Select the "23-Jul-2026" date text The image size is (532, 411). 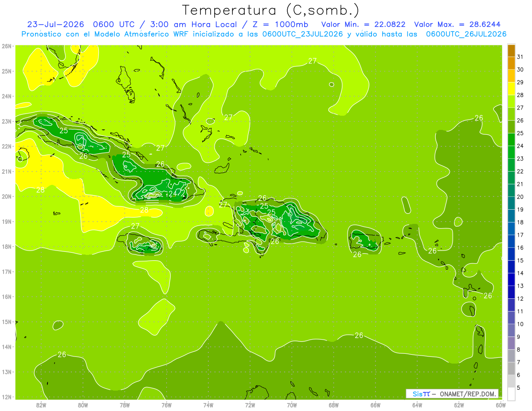pyautogui.click(x=55, y=24)
